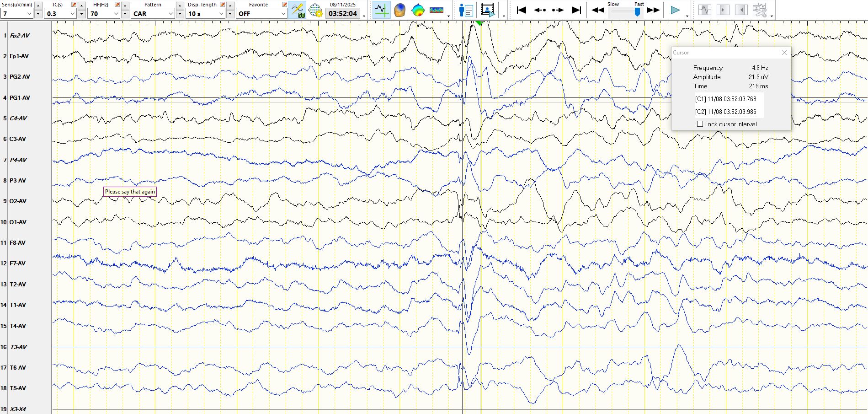Screen dimensions: 868x414
Task: Click the greyed mark-end clip icon
Action: click(x=741, y=10)
